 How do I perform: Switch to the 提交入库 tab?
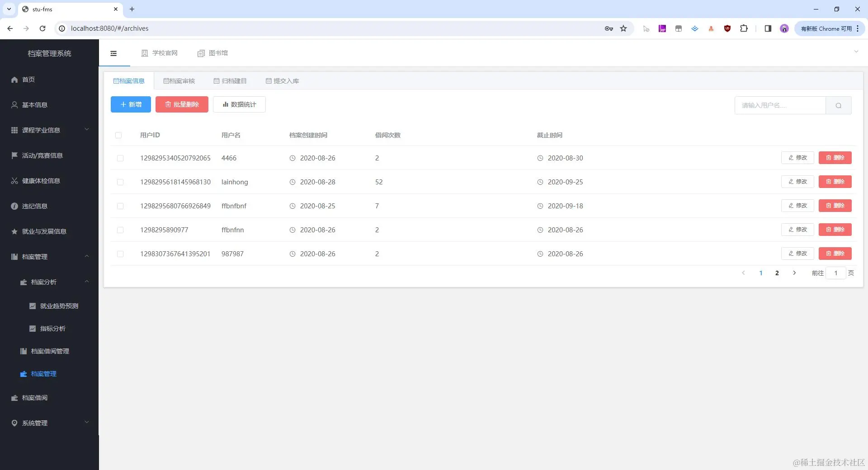(x=282, y=81)
